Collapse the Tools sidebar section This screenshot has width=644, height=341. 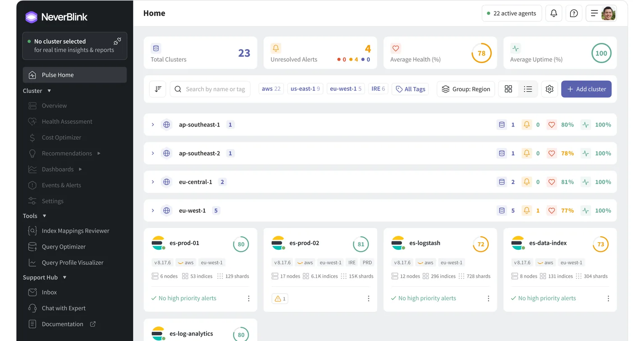tap(44, 216)
